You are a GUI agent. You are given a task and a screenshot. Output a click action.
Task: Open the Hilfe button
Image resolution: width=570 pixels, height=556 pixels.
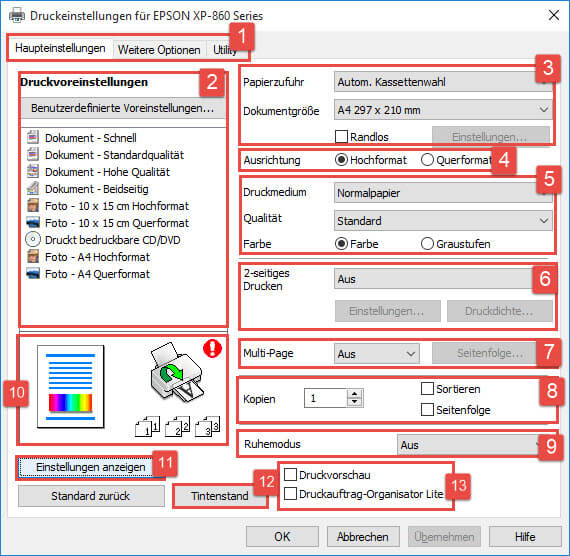(x=525, y=537)
